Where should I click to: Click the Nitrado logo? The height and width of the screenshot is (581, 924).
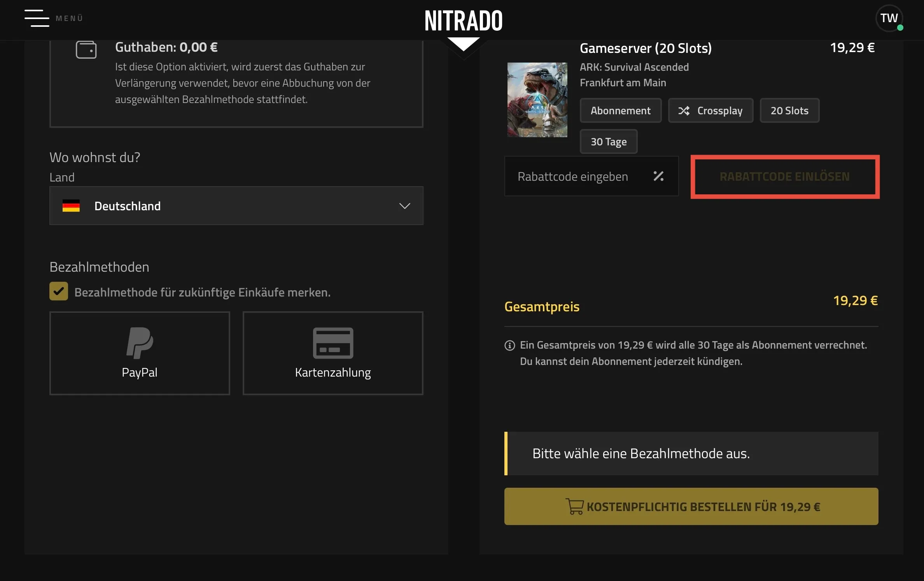click(x=463, y=20)
